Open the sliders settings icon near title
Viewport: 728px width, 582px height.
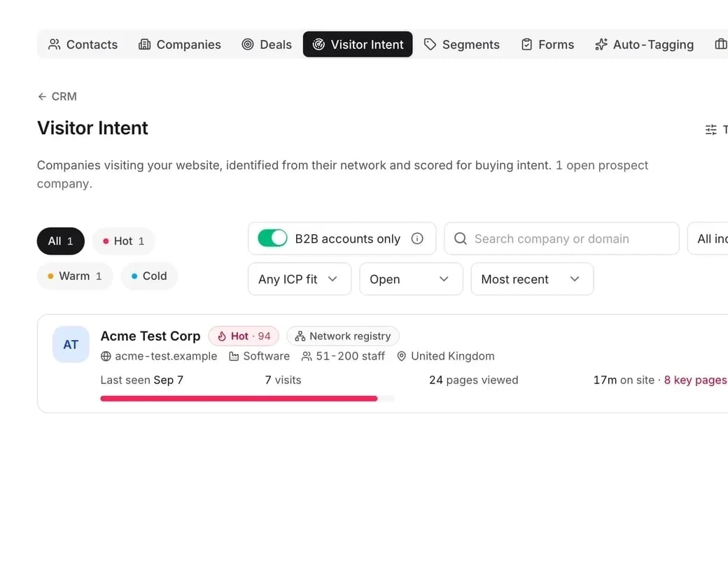(x=710, y=129)
